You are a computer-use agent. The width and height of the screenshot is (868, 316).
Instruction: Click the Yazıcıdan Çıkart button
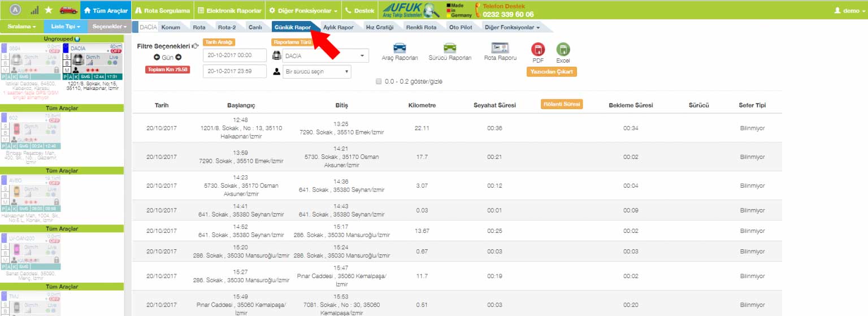[x=552, y=72]
